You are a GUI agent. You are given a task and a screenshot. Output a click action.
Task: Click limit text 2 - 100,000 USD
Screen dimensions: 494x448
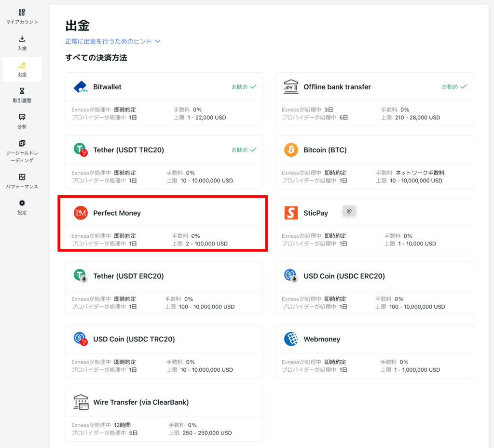click(x=206, y=244)
